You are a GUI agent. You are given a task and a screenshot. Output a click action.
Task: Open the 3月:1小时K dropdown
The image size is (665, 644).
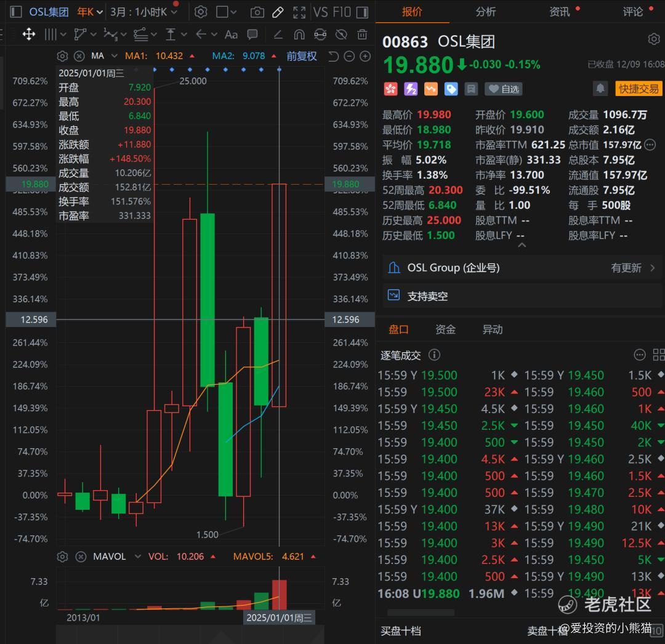click(x=143, y=12)
